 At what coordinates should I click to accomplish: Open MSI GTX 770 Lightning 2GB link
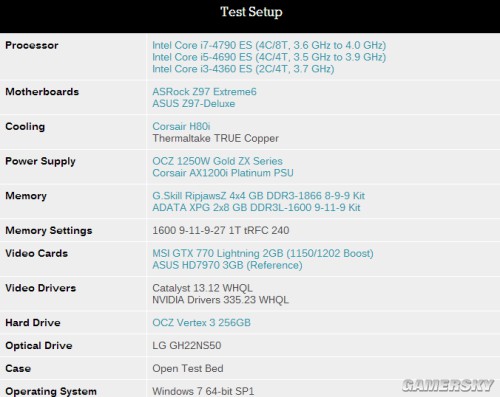(x=263, y=253)
